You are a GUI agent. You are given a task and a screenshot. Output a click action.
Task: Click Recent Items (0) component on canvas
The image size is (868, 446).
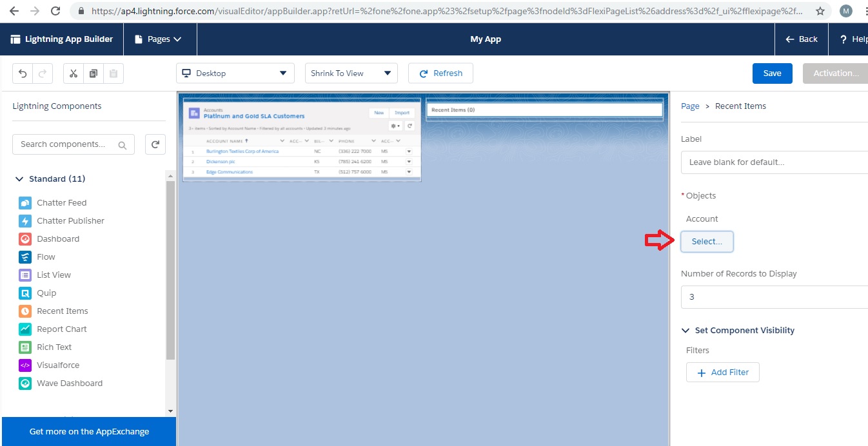[545, 110]
